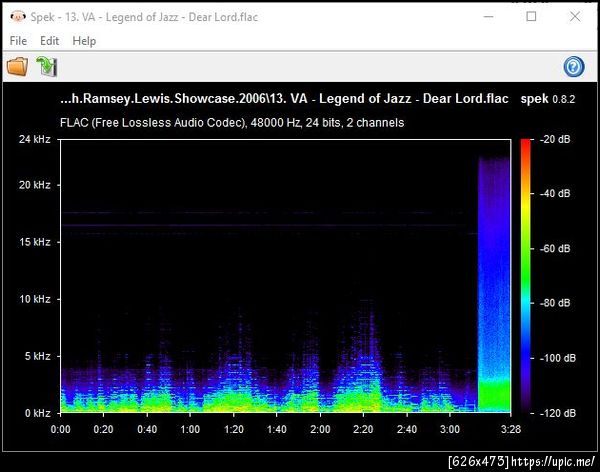Viewport: 600px width, 472px height.
Task: Click the 1:40 time axis label
Action: click(277, 429)
